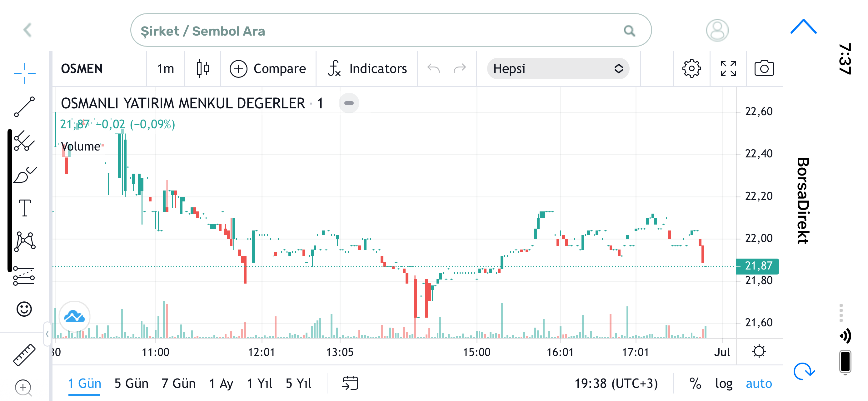The image size is (868, 401).
Task: Collapse the left drawing toolbar
Action: pos(47,334)
